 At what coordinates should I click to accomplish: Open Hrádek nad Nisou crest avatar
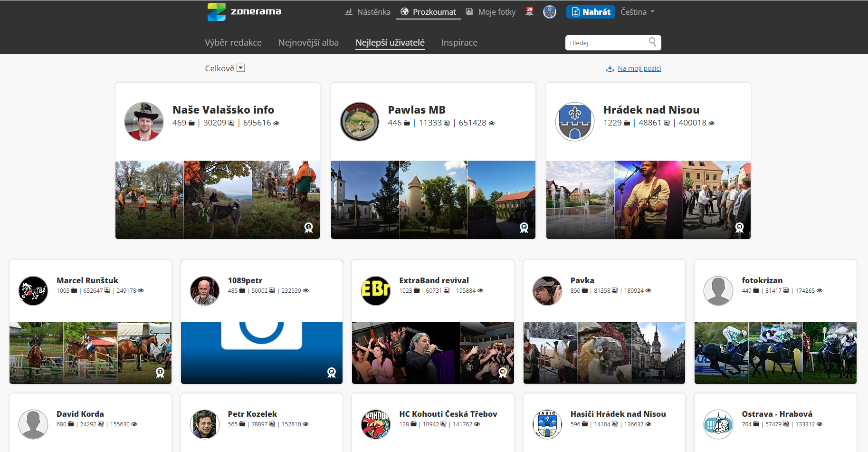pyautogui.click(x=575, y=122)
